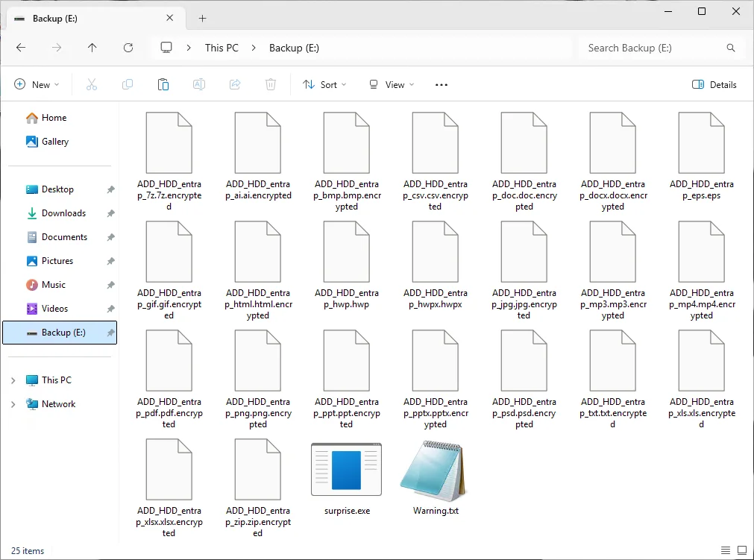
Task: Open the New dropdown menu
Action: coord(37,85)
